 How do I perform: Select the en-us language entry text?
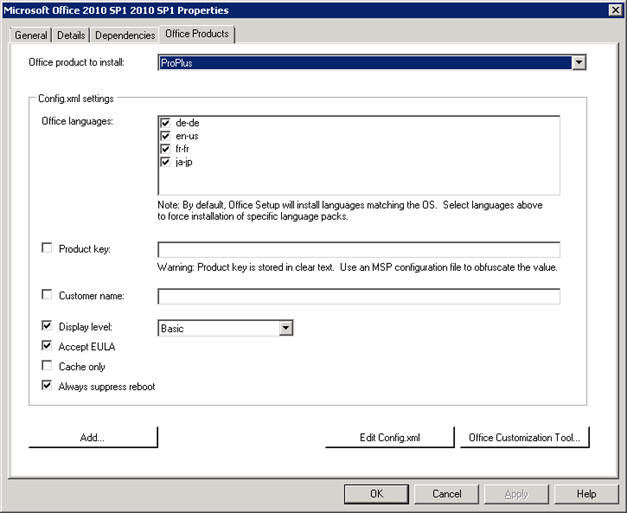point(187,136)
